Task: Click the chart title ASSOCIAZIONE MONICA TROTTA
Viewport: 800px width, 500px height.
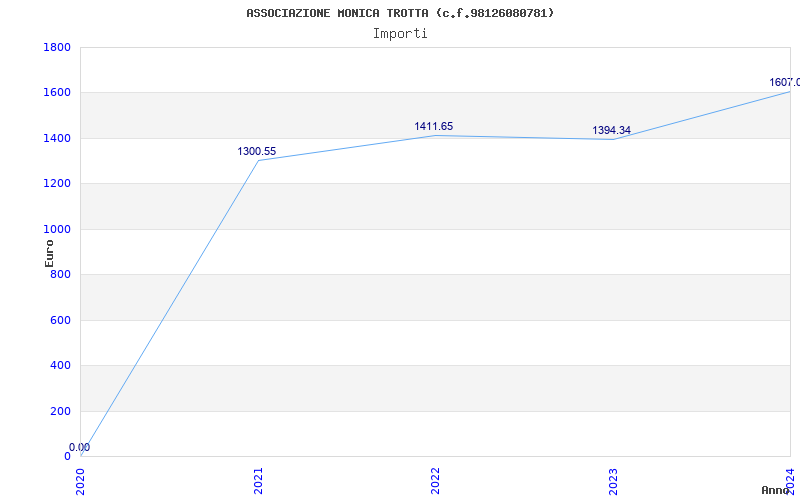Action: tap(400, 13)
